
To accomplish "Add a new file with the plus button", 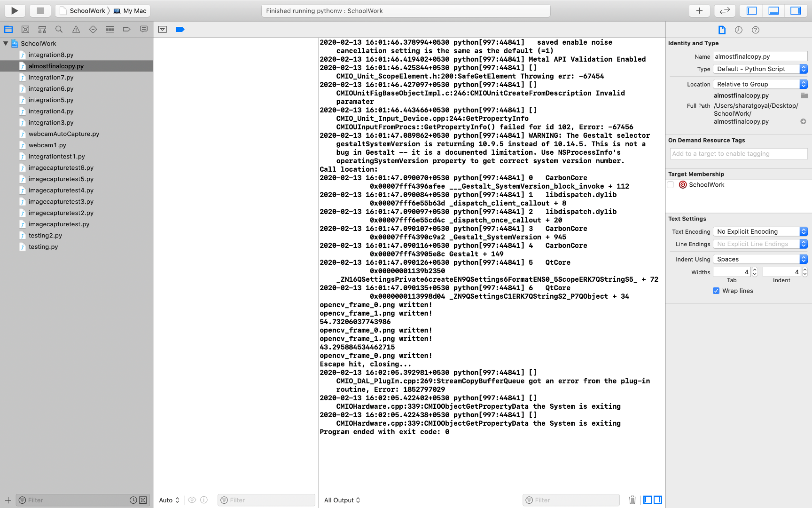I will tap(8, 500).
